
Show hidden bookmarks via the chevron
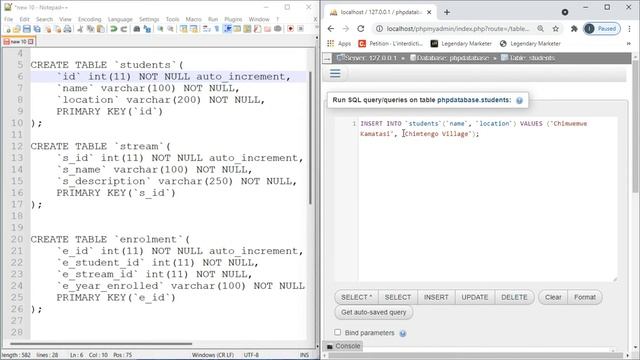pos(629,43)
